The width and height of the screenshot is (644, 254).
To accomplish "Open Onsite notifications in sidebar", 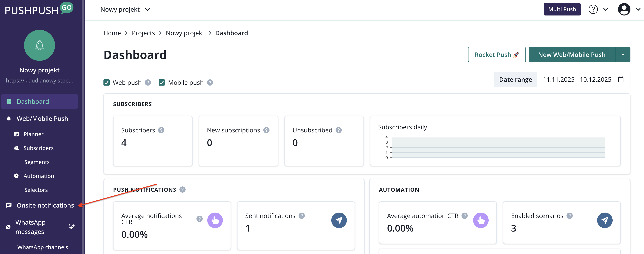I will click(45, 205).
